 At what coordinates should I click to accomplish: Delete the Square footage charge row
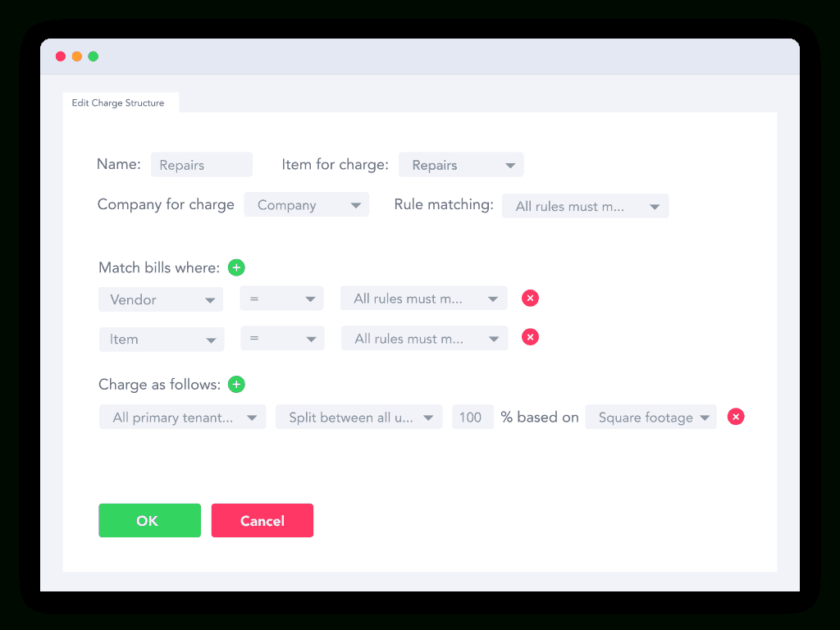(x=736, y=416)
